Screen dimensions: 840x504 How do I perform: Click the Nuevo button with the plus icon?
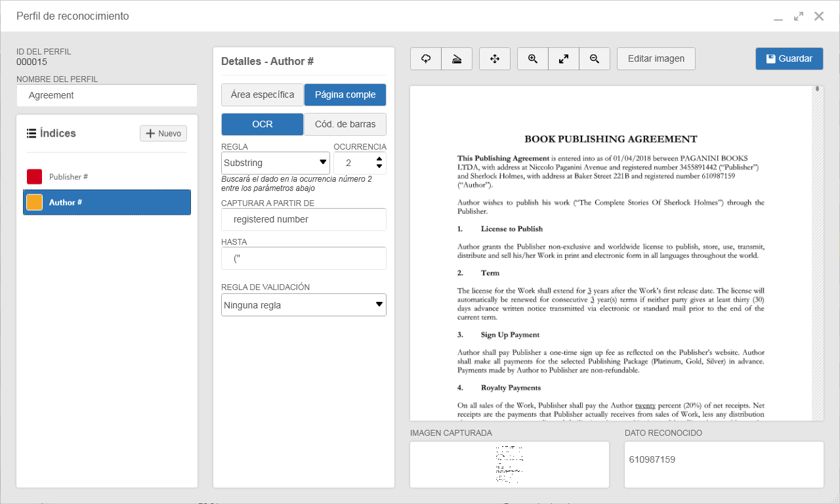pyautogui.click(x=163, y=133)
